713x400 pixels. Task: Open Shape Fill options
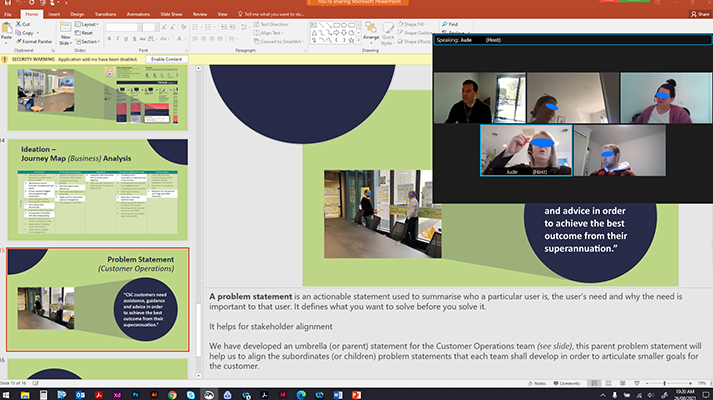(412, 24)
